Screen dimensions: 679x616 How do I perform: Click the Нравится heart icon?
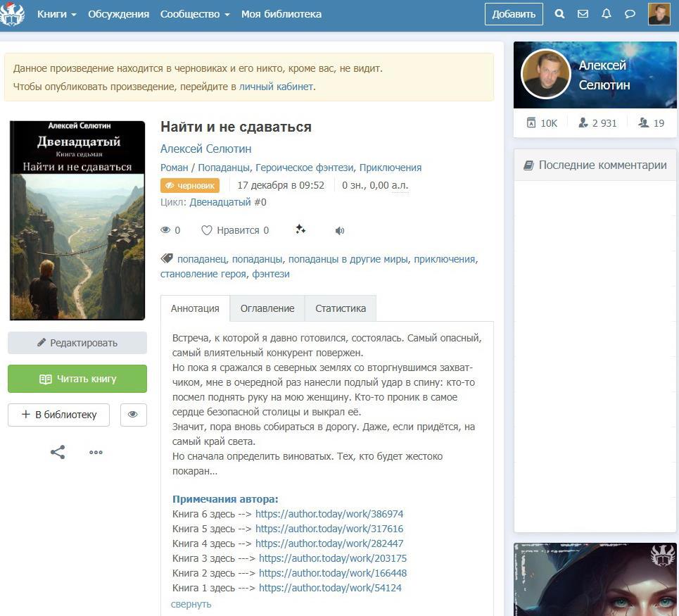coord(207,230)
